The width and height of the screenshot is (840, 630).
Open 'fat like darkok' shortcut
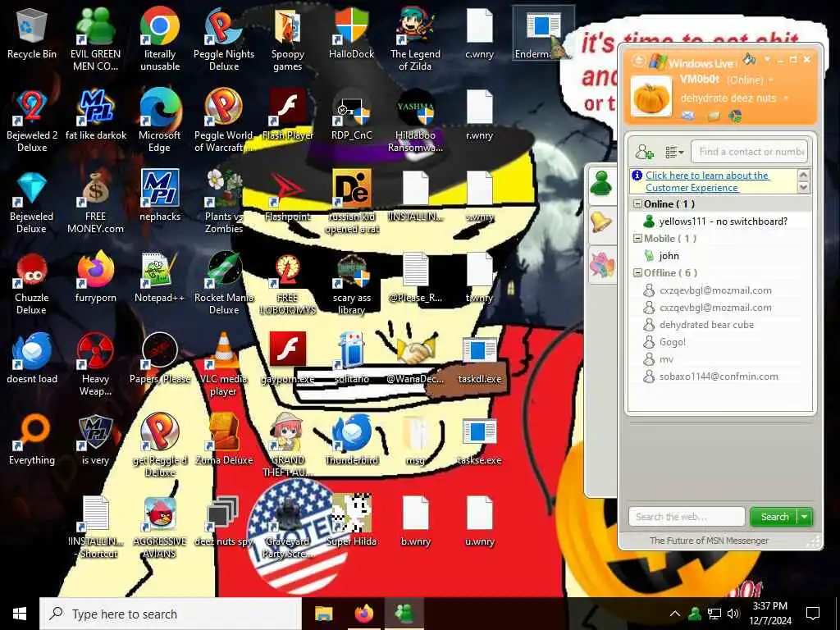[x=95, y=115]
